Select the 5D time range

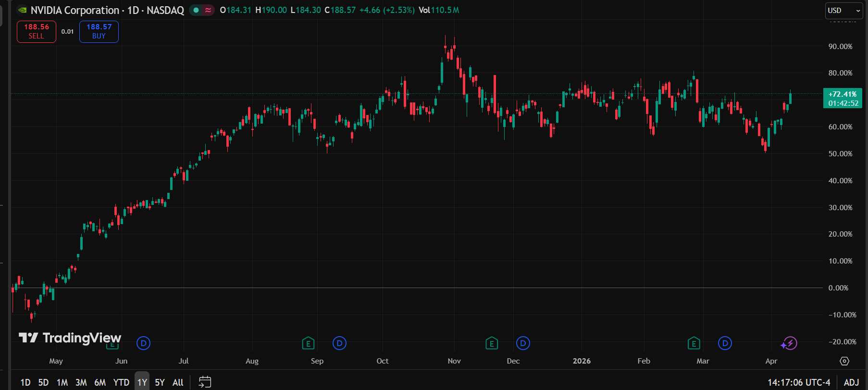(43, 382)
